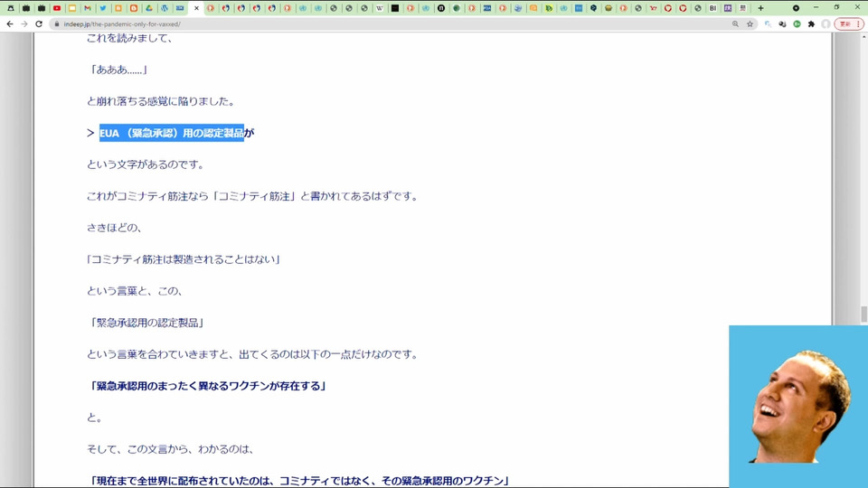Click line これがコミナティ筋注なら…書かれてあるはずです
Viewport: 868px width, 488px height.
point(252,196)
